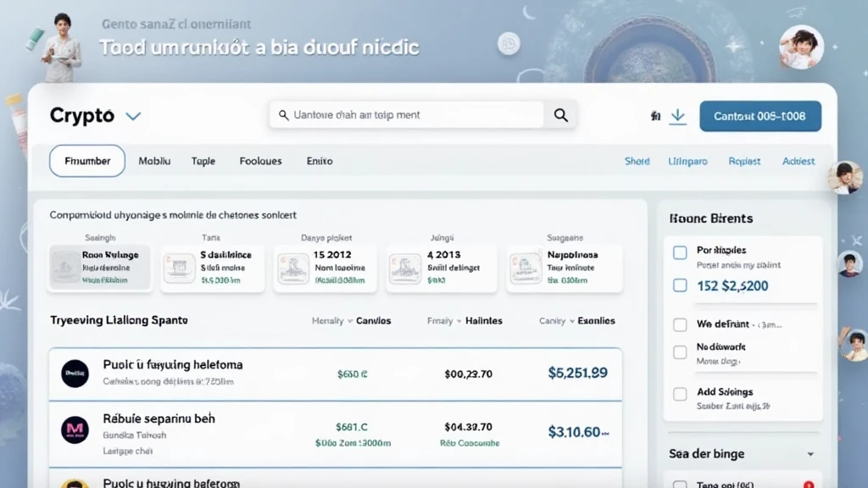The height and width of the screenshot is (488, 868).
Task: Open the black round icon in first list row
Action: pos(75,373)
